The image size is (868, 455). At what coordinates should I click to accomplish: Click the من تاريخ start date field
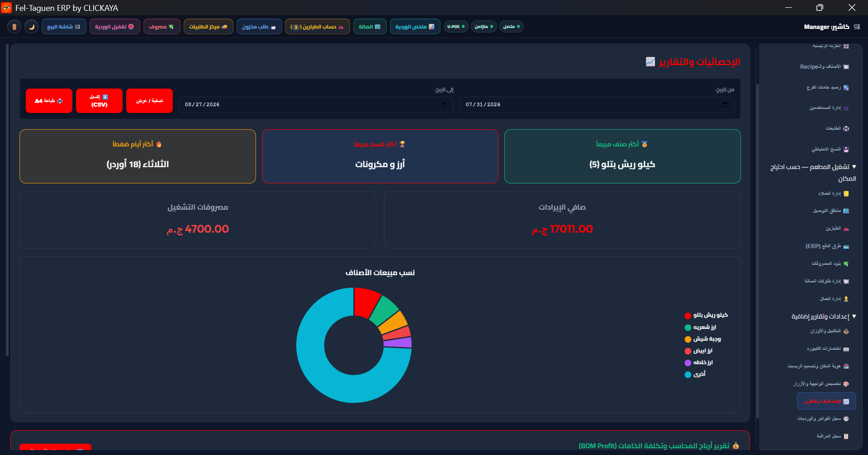click(597, 104)
